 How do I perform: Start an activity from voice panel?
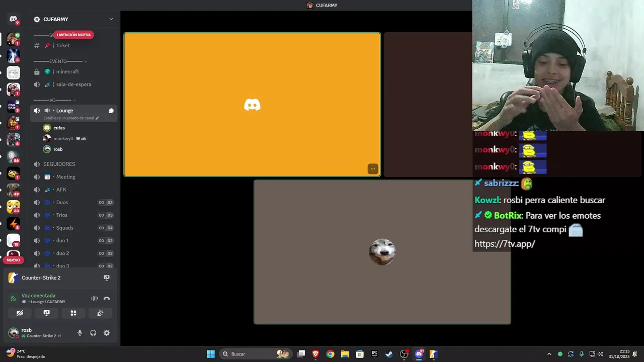tap(73, 313)
